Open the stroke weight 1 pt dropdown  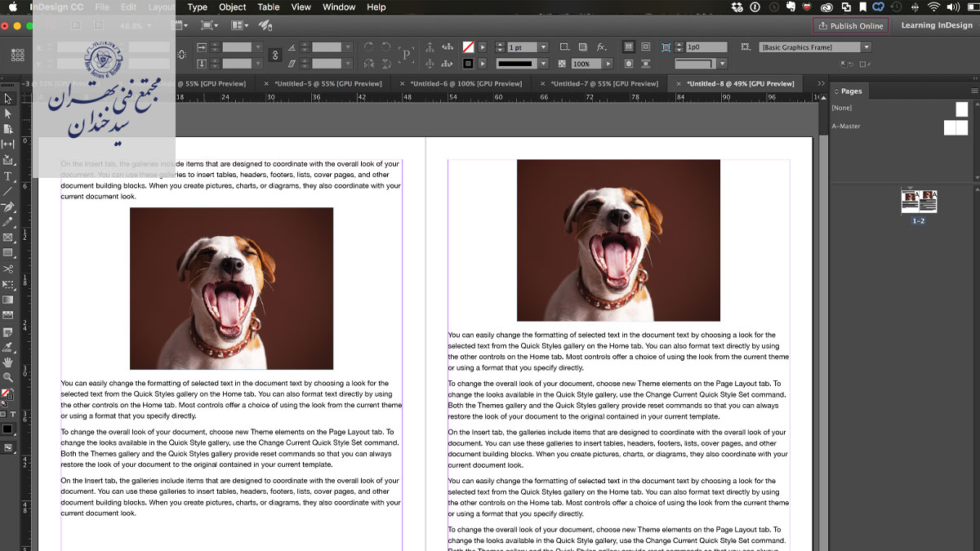544,47
